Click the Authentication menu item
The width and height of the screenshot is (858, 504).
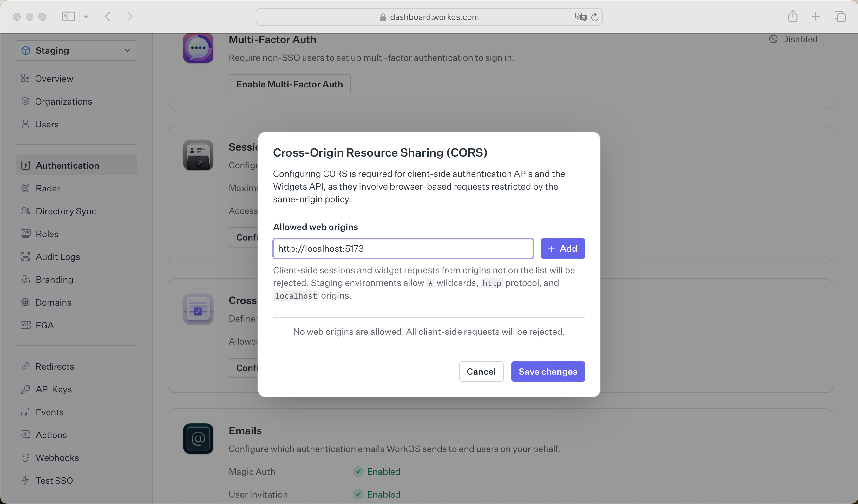pos(67,165)
